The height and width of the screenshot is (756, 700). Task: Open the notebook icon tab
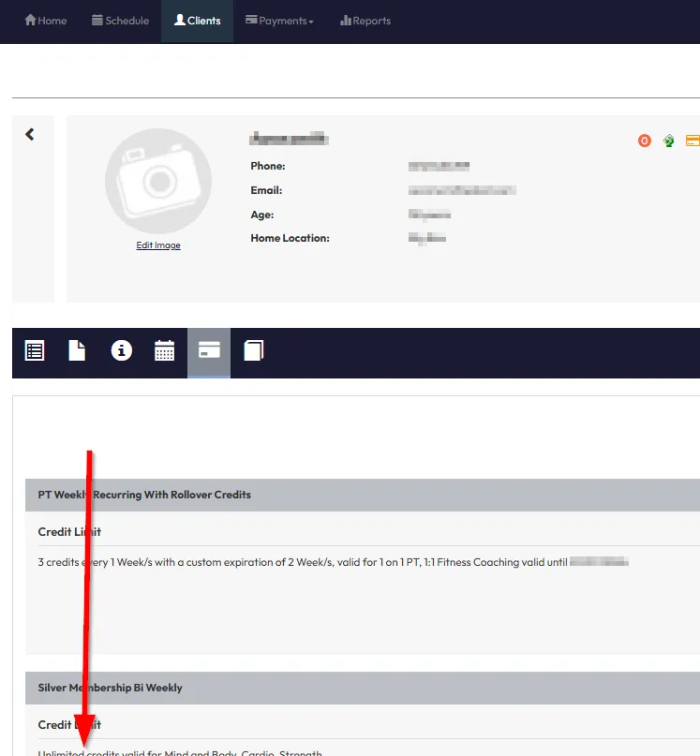coord(253,351)
